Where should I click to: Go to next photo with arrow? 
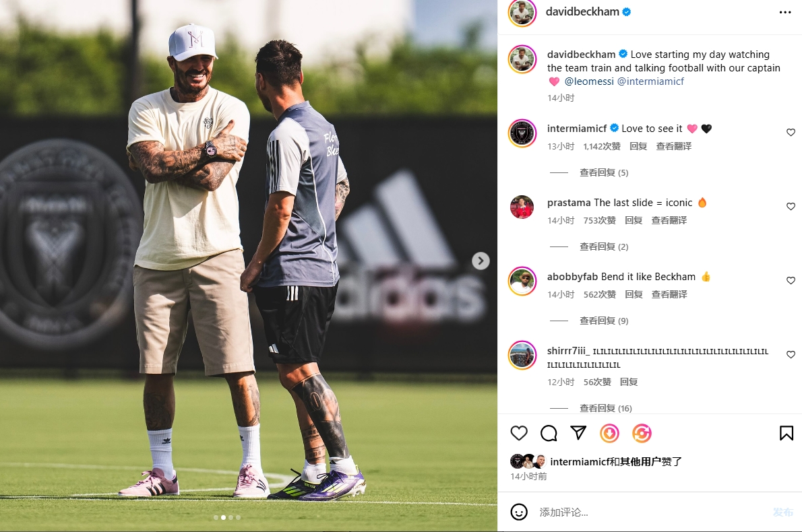[481, 261]
